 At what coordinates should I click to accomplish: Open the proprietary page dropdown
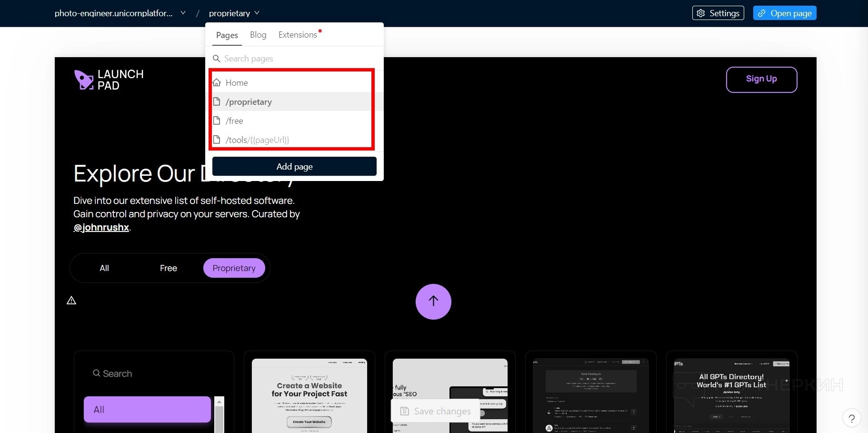tap(234, 13)
